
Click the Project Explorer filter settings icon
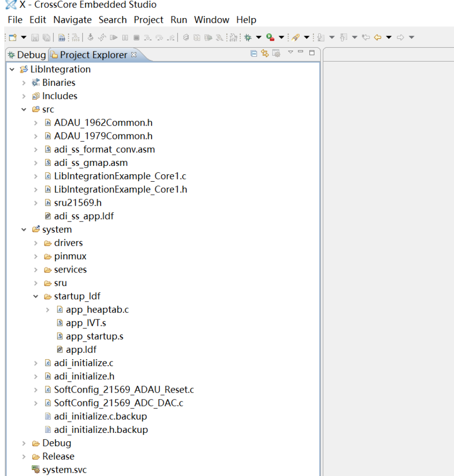276,53
